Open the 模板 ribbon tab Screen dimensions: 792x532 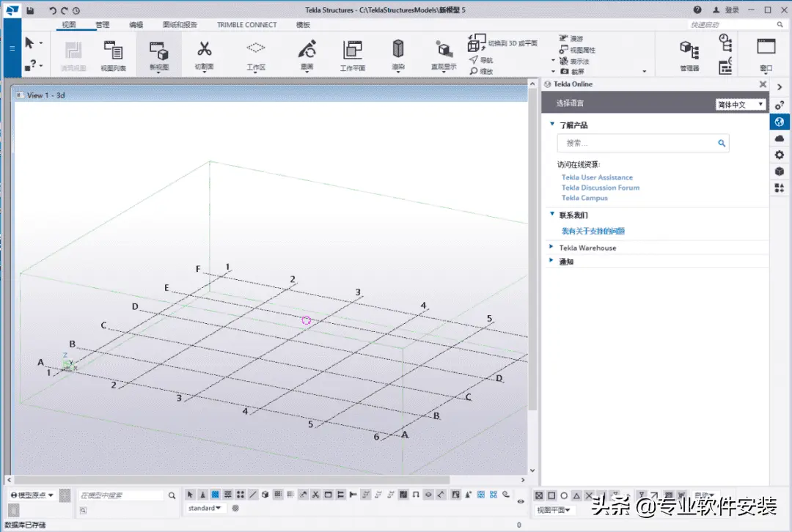(303, 24)
